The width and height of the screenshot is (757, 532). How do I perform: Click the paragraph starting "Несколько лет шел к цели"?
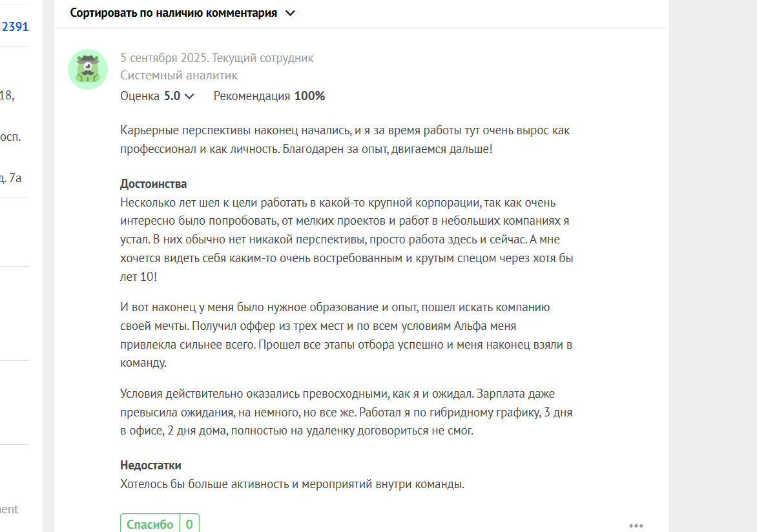[347, 240]
